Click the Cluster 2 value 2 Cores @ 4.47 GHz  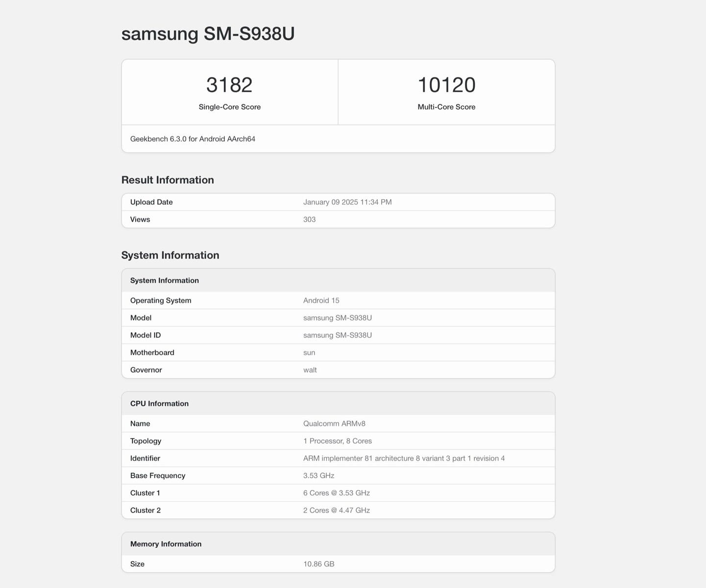[x=336, y=511]
